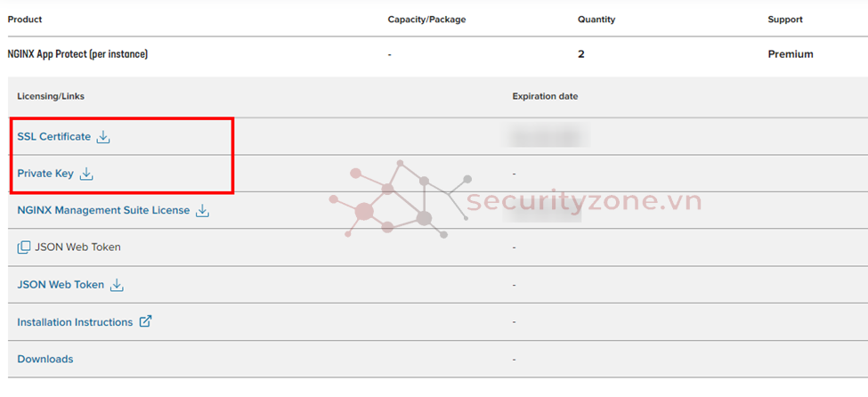Click the Capacity/Package column header
Screen dimensions: 868x397
point(426,20)
